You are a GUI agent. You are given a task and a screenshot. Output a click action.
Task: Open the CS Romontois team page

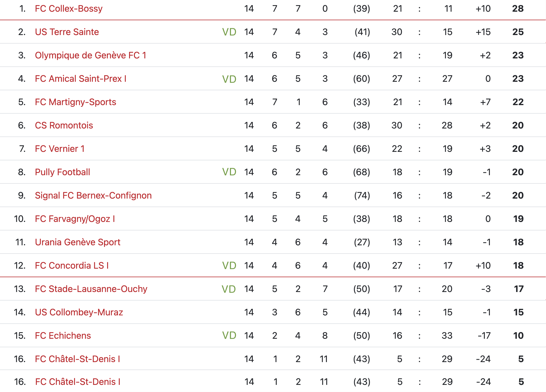tap(64, 125)
